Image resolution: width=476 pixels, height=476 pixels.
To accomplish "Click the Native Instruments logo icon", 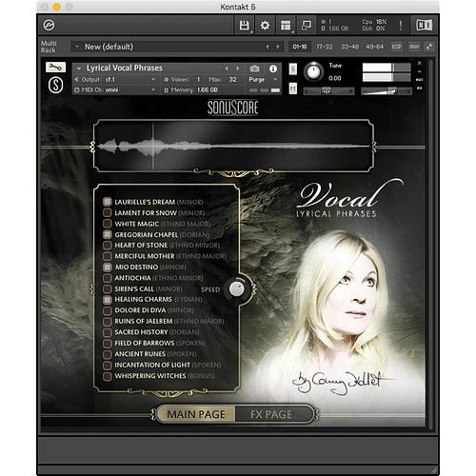I will click(425, 25).
